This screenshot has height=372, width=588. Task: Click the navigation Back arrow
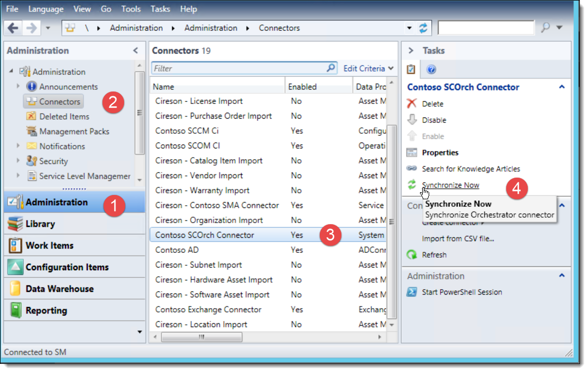(12, 28)
